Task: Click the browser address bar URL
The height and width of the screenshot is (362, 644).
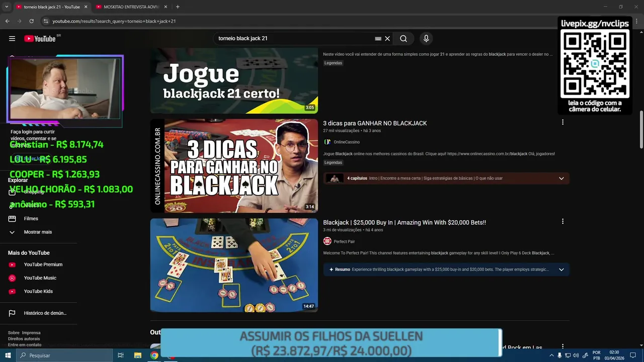Action: 114,21
